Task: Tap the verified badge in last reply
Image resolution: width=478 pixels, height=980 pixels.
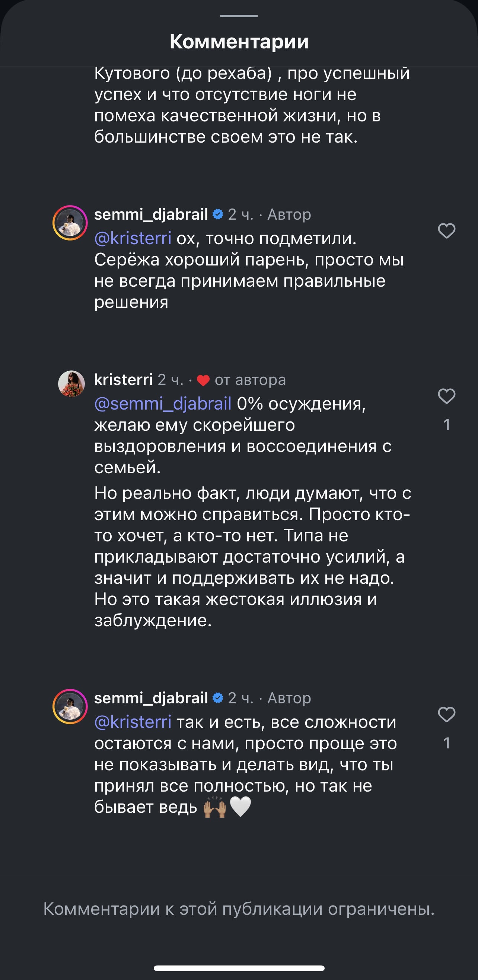Action: (218, 698)
